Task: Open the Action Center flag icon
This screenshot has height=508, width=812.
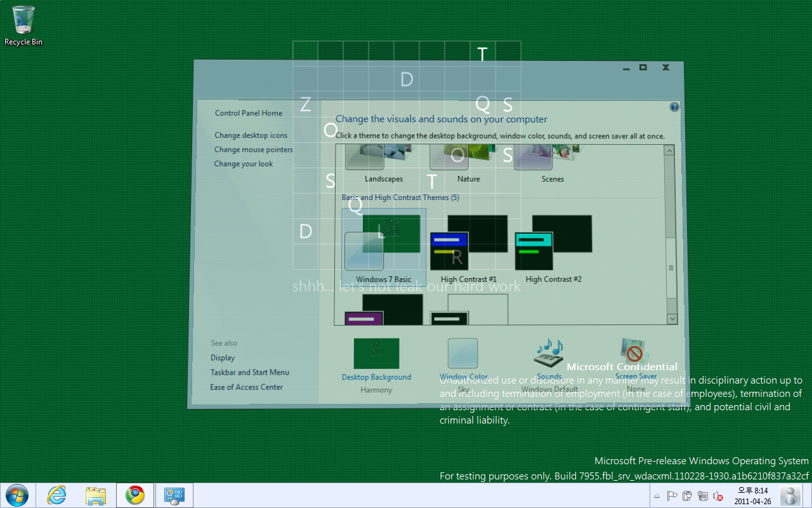Action: 672,496
